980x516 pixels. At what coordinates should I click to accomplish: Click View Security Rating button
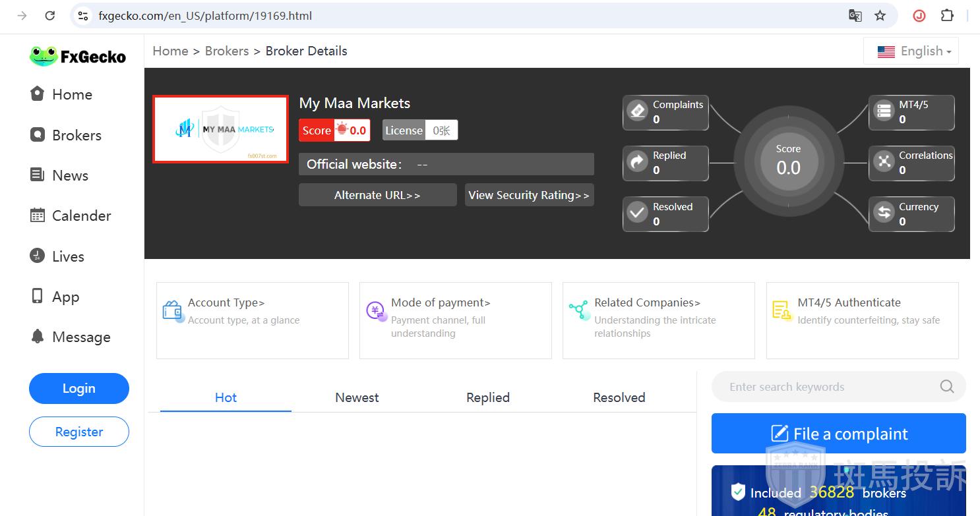click(529, 195)
